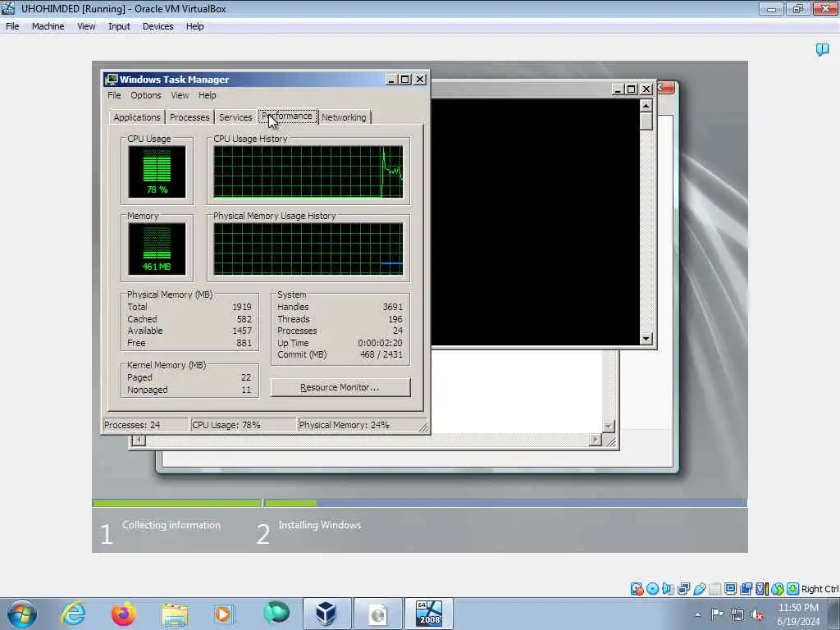Open Task Manager File menu
Screen dimensions: 840x630
click(x=114, y=95)
